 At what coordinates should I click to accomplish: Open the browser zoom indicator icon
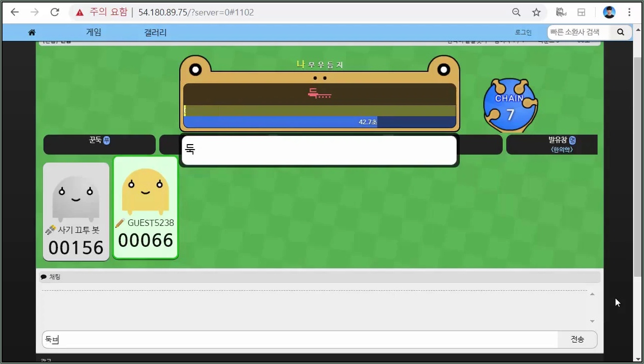tap(516, 12)
